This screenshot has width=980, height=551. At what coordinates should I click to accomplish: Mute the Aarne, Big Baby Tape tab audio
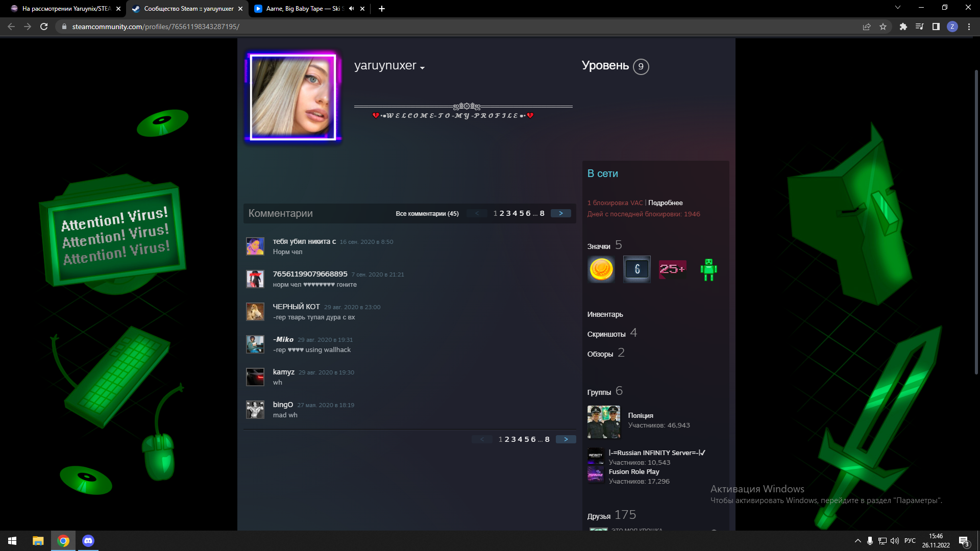(351, 9)
